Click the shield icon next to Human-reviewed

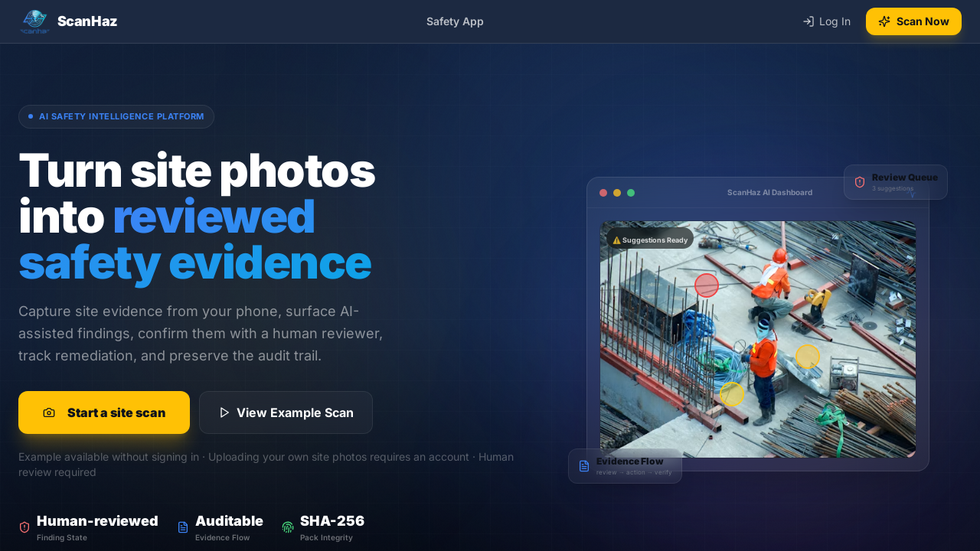(24, 527)
